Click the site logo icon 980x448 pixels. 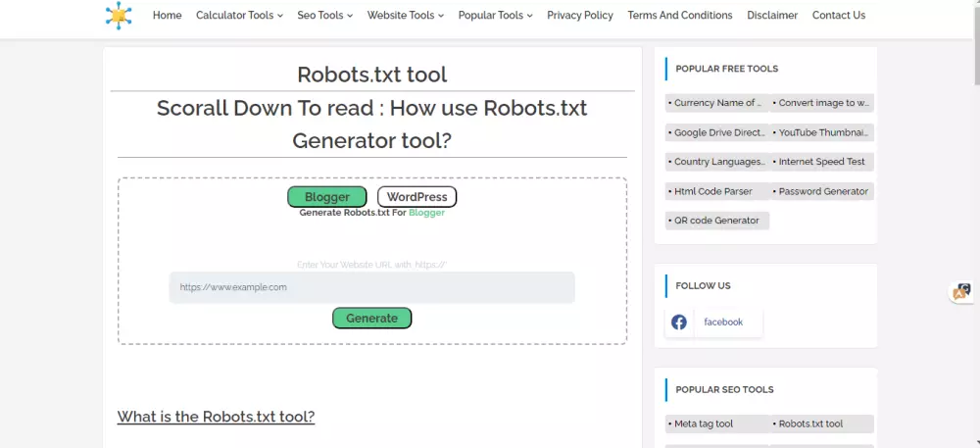[119, 15]
